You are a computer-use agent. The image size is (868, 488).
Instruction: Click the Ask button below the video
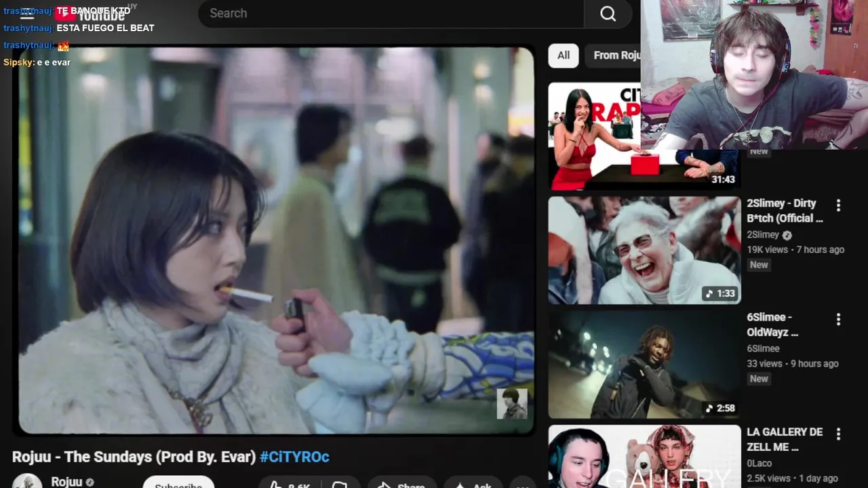[x=473, y=484]
